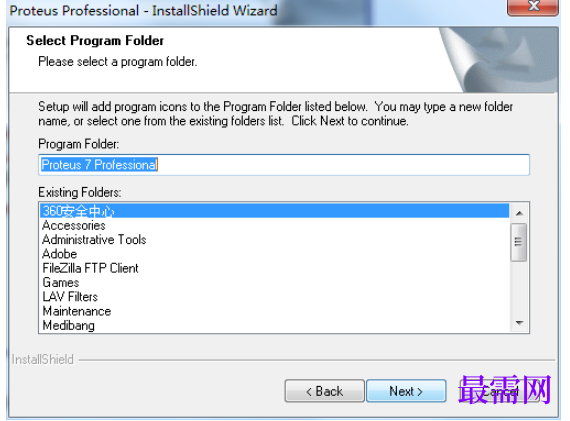Screen dimensions: 570x421
Task: Click the InstallShield label at bottom
Action: (x=43, y=360)
